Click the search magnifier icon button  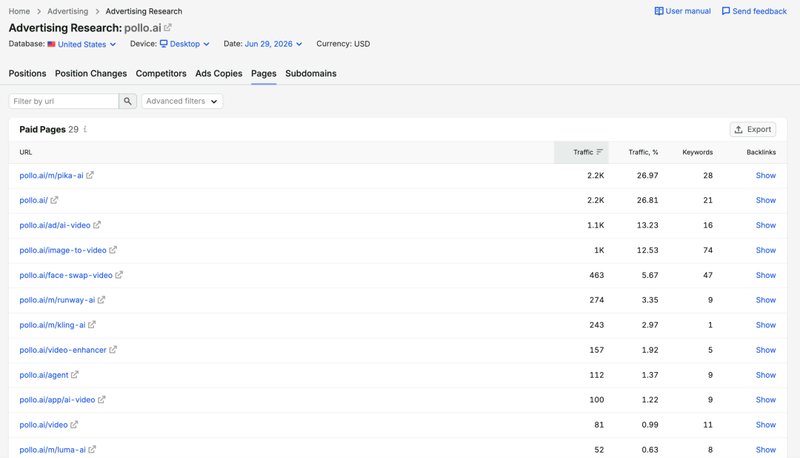[x=128, y=101]
